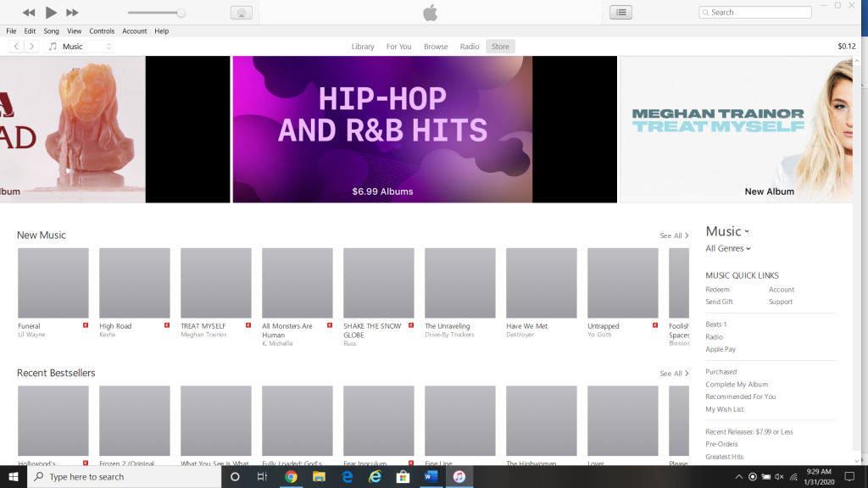Open Cortana circle icon in taskbar
Screen dimensions: 868x488
pyautogui.click(x=235, y=476)
